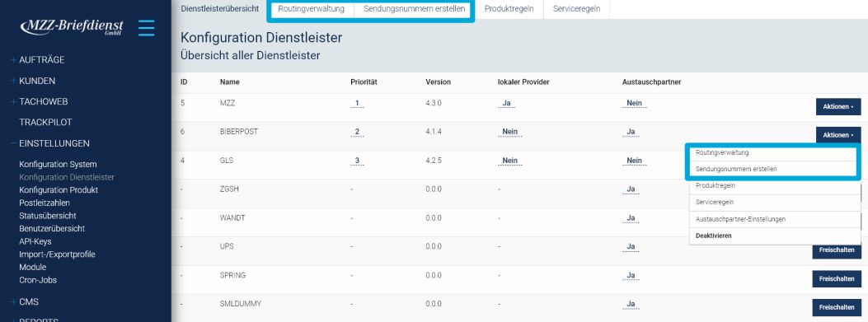Toggle Austauschpartner Ja for BIBERPOST
The width and height of the screenshot is (868, 322).
coord(631,133)
